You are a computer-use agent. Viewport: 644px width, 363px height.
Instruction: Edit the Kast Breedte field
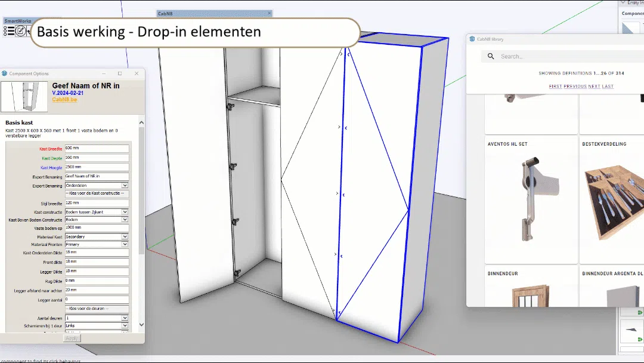[x=97, y=148]
